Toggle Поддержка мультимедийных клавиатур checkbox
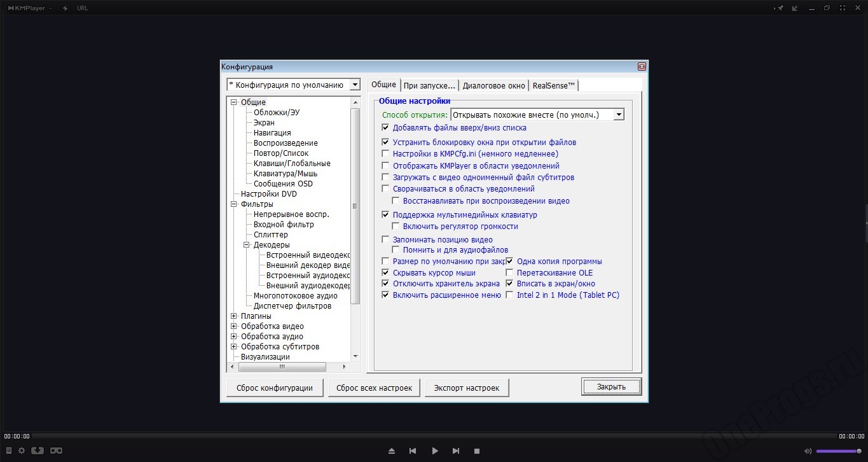This screenshot has width=868, height=462. [385, 215]
